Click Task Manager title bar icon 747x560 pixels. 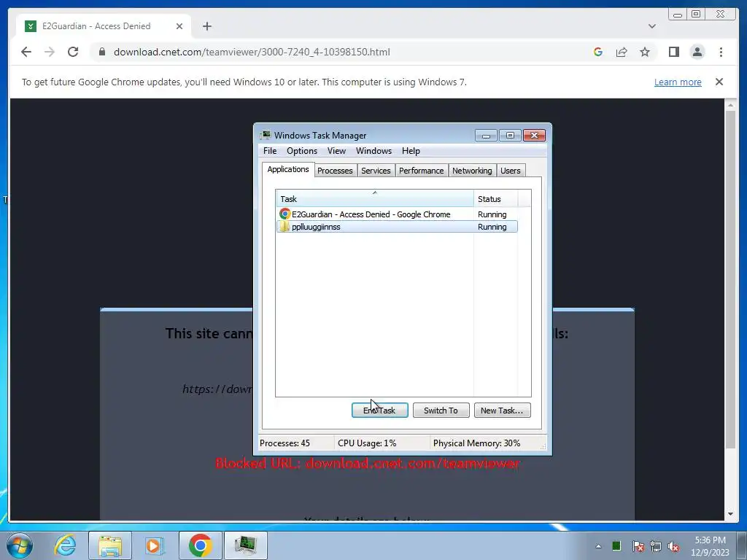click(266, 135)
